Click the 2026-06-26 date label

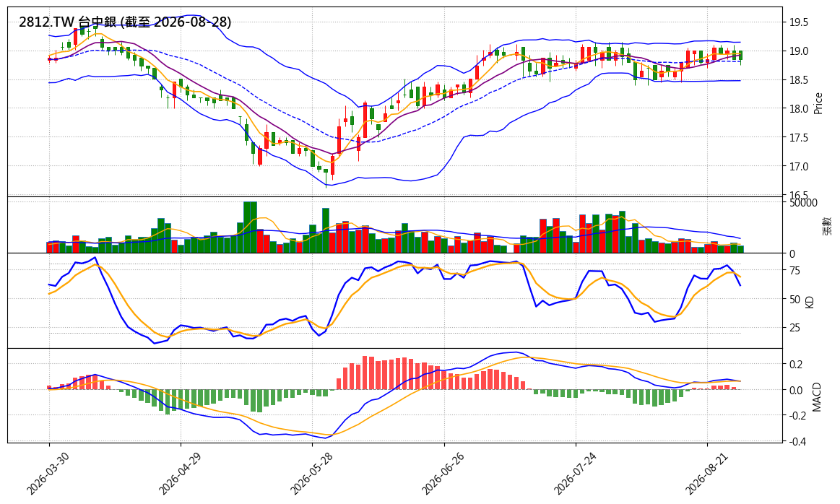tap(443, 473)
